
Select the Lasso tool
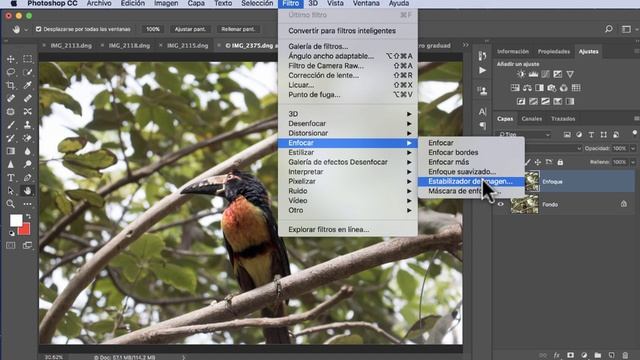click(x=11, y=72)
